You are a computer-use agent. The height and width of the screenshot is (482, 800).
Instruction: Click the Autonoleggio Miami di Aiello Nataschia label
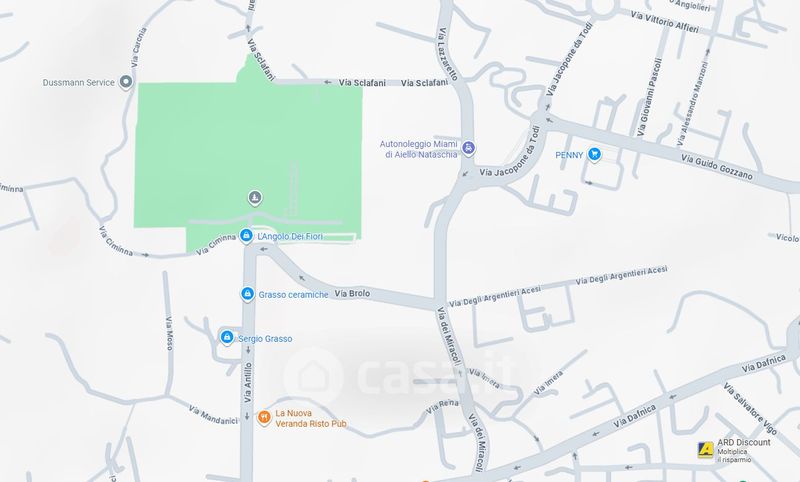418,149
